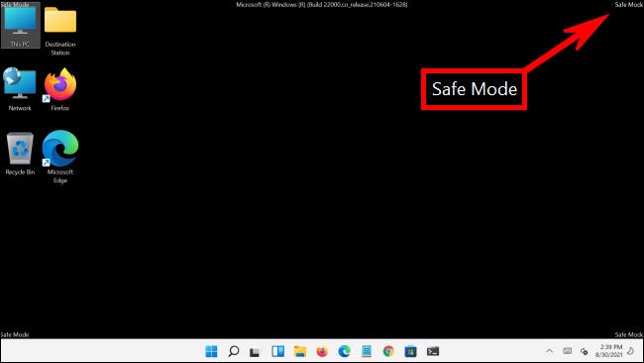Launch Microsoft Edge from the taskbar

[344, 351]
